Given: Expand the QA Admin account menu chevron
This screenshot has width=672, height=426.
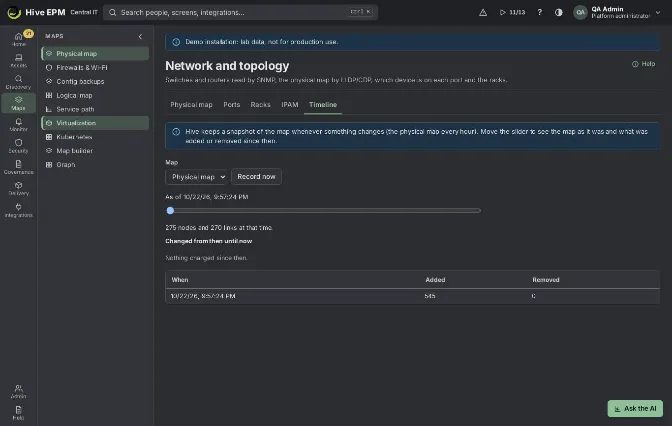Looking at the screenshot, I should click(x=658, y=12).
